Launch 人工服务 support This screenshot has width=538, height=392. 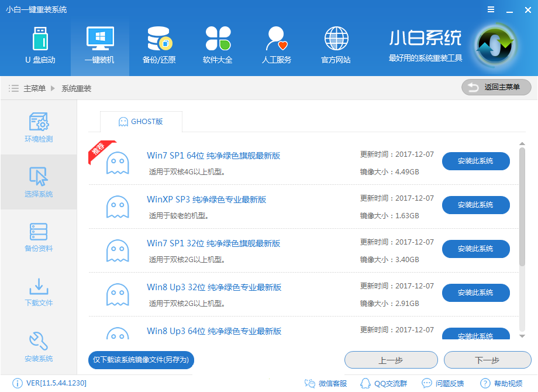click(x=275, y=47)
